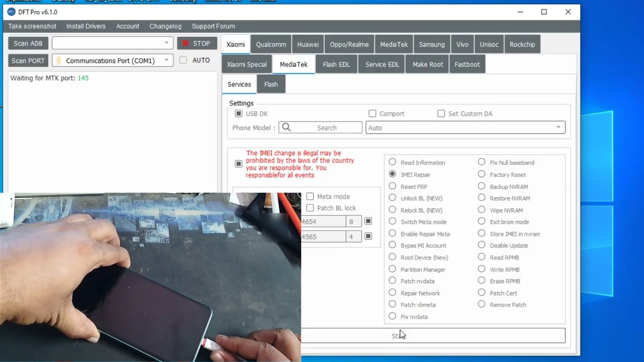The height and width of the screenshot is (362, 644).
Task: Select Factory Reset option
Action: click(481, 174)
